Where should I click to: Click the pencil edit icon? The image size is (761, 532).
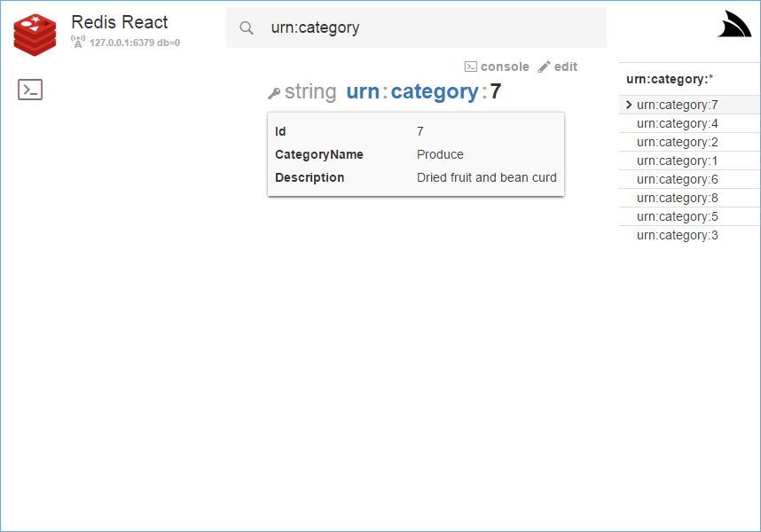(544, 66)
